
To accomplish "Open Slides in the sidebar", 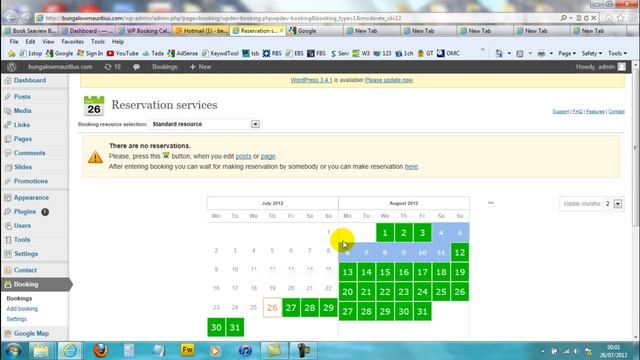I will 23,167.
